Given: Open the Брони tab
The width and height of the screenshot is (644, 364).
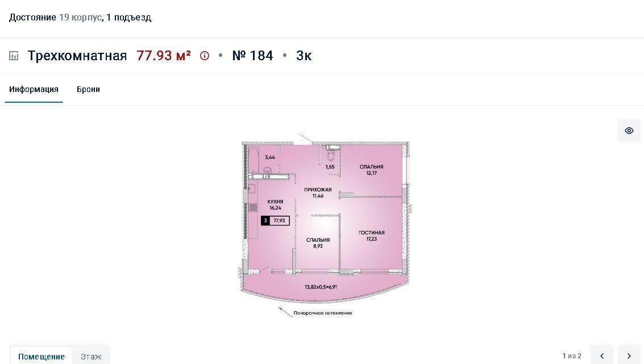Looking at the screenshot, I should click(x=88, y=89).
